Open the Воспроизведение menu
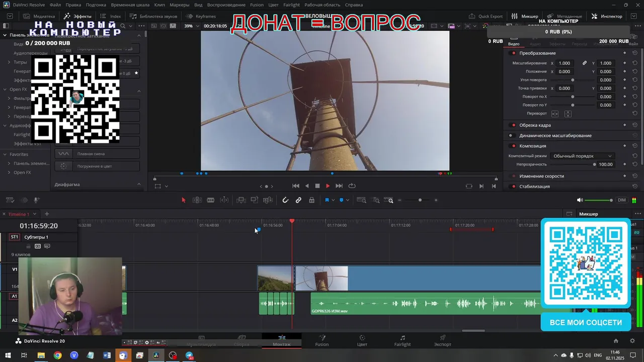 pos(226,5)
